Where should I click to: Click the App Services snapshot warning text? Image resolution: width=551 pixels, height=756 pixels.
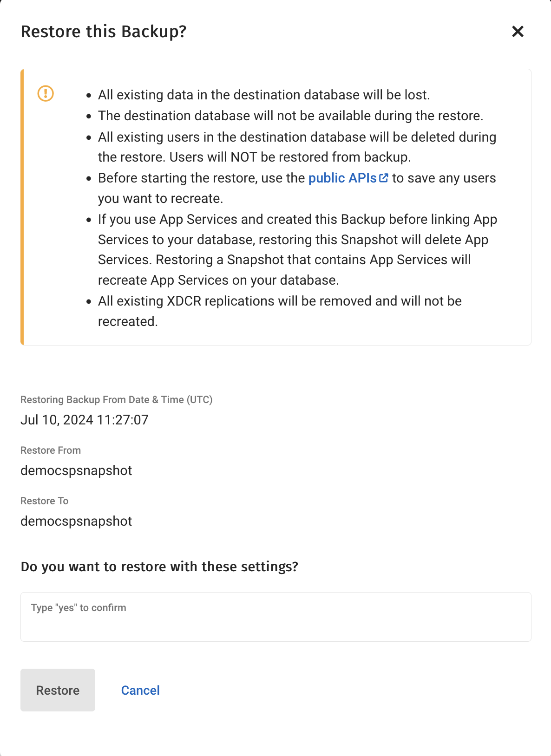tap(297, 249)
